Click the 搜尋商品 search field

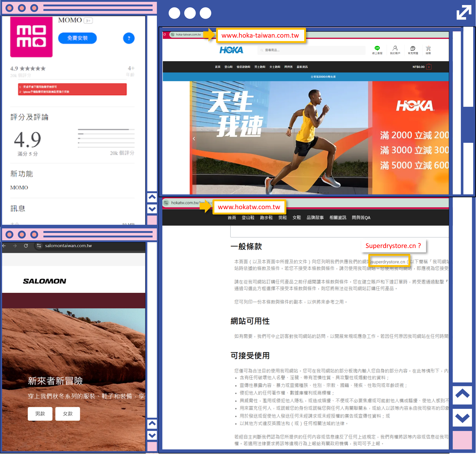[x=311, y=50]
